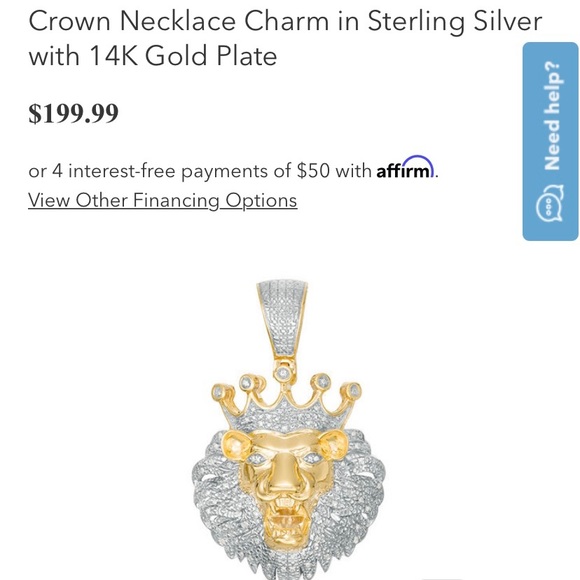Open the Need help? side tab
Image resolution: width=580 pixels, height=580 pixels.
[550, 141]
